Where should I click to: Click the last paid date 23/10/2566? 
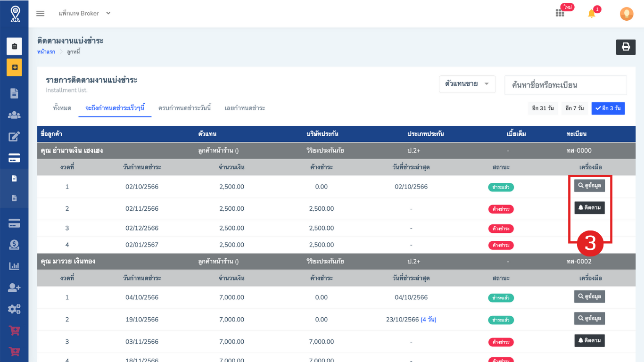403,320
